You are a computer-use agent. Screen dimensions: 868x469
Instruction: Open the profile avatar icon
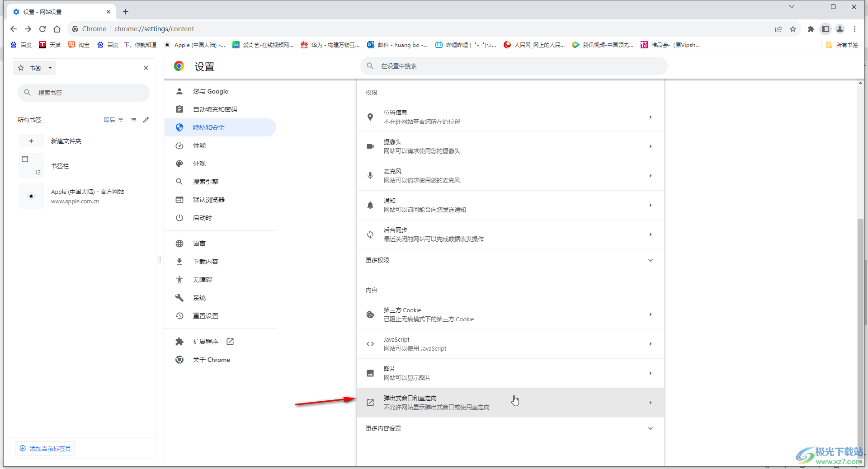click(840, 29)
